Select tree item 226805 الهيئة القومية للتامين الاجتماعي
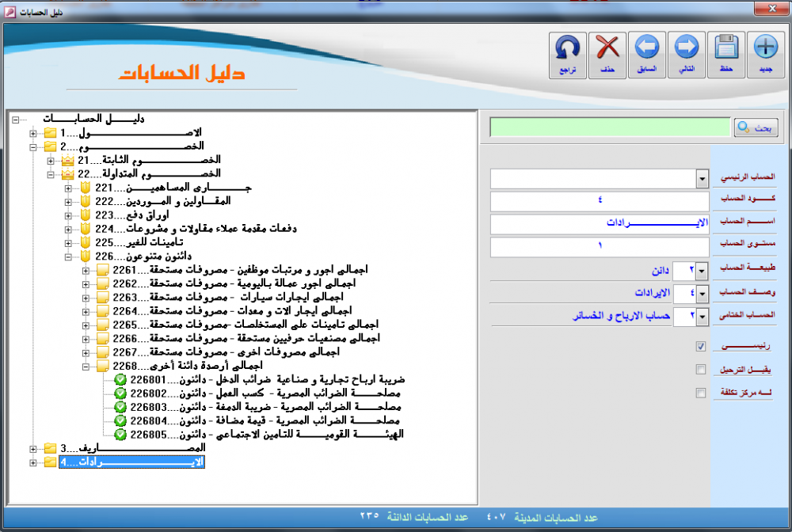 pos(267,434)
